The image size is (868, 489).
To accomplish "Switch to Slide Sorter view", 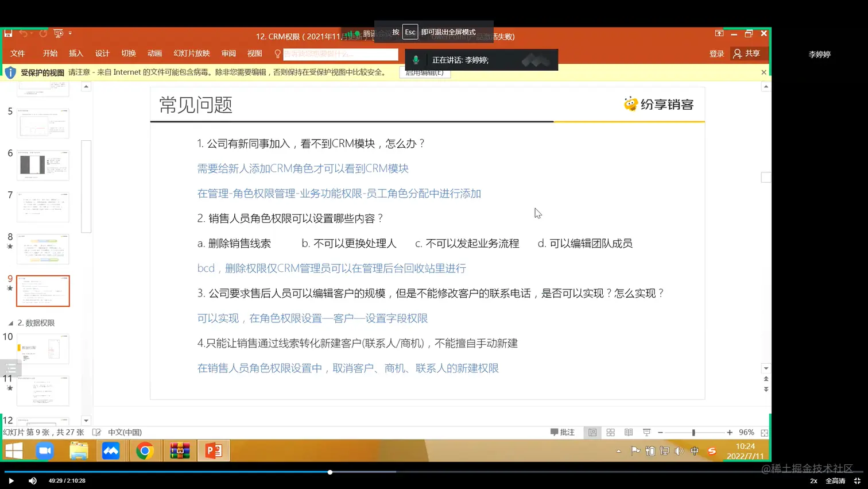I will pyautogui.click(x=611, y=432).
